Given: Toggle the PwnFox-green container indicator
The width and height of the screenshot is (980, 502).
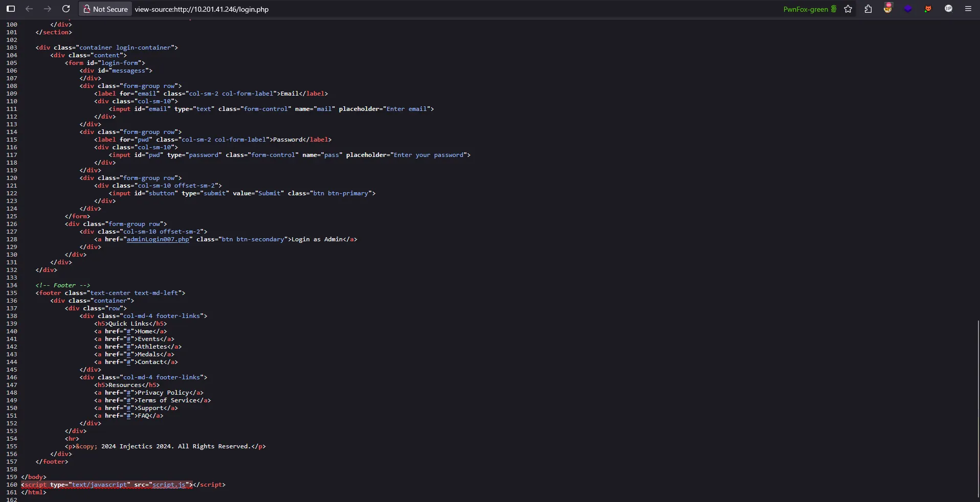Looking at the screenshot, I should [x=805, y=9].
